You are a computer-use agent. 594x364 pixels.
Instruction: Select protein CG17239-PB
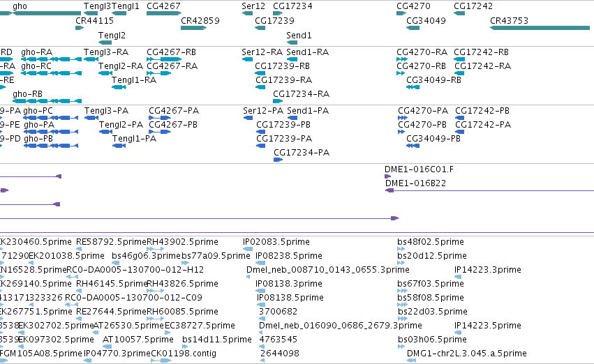[x=283, y=125]
